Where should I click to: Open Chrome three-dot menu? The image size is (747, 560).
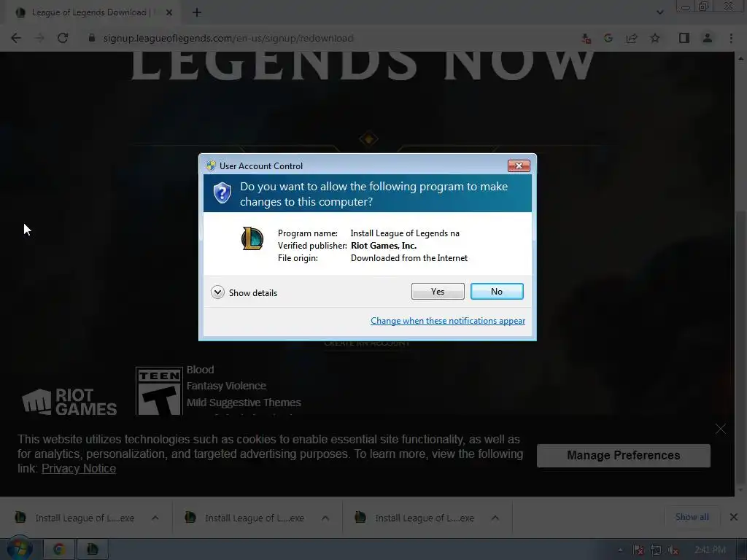(x=731, y=38)
